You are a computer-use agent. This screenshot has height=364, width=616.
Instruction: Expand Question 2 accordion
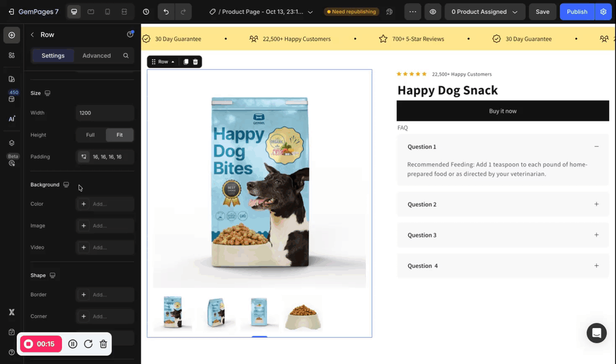tap(502, 204)
